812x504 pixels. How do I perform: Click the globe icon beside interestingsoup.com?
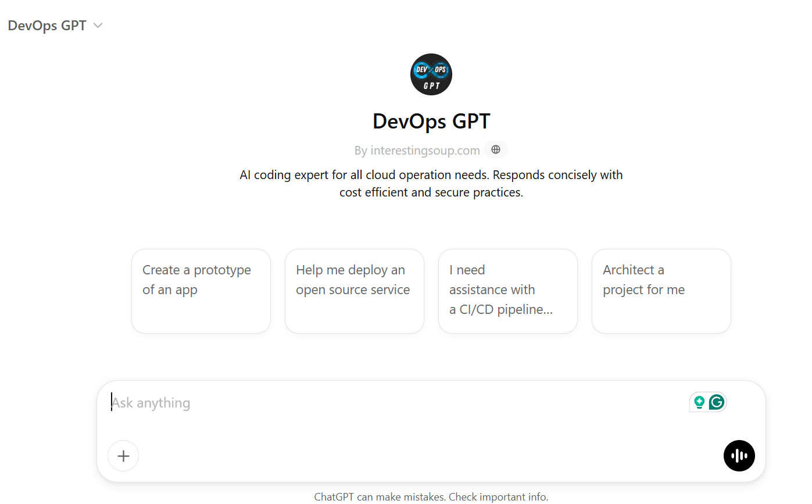pyautogui.click(x=496, y=150)
